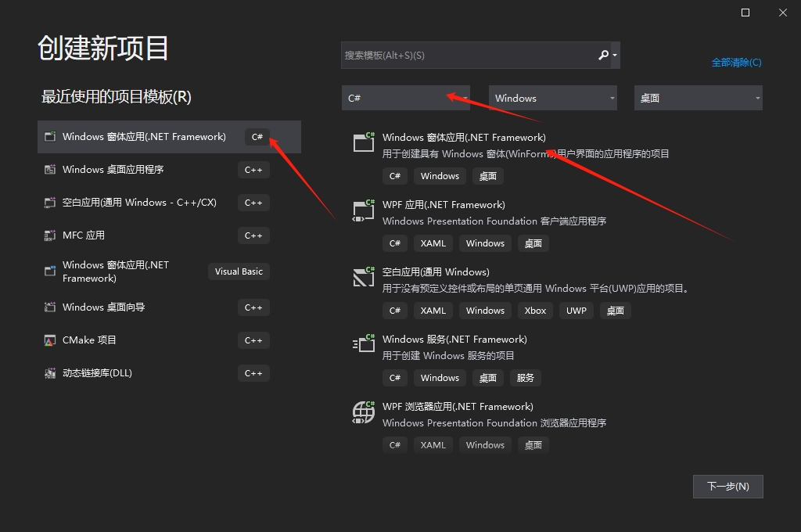Click the search magnifier icon
801x532 pixels.
coord(603,55)
